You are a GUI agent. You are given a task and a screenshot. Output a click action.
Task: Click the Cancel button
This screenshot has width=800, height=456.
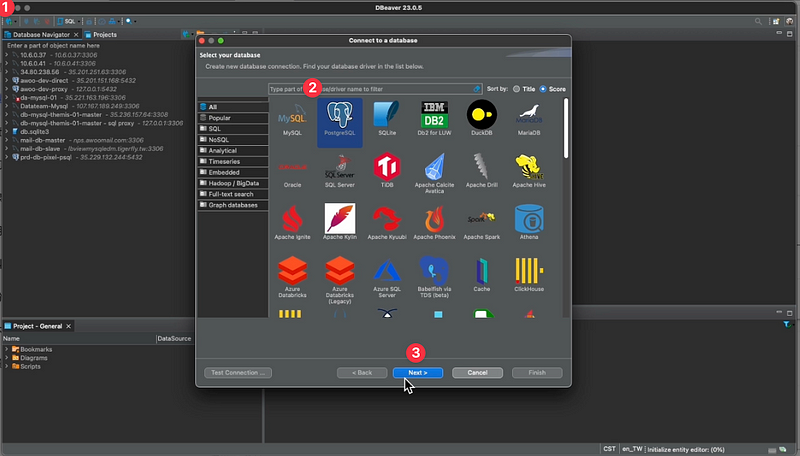(478, 373)
